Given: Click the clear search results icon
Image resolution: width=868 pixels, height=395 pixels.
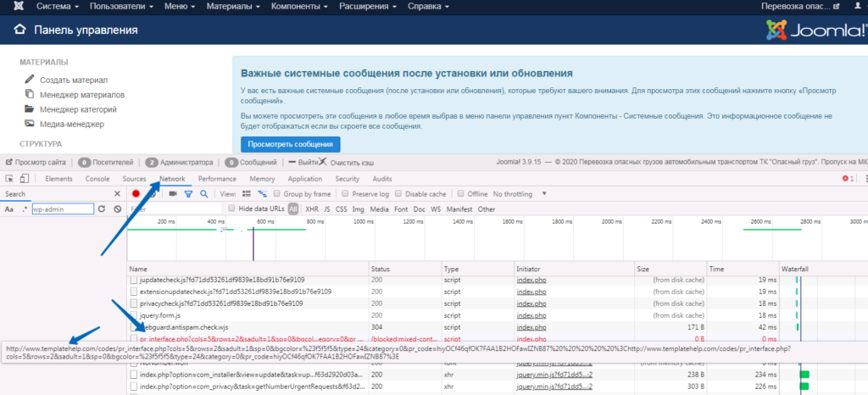Looking at the screenshot, I should coord(117,209).
